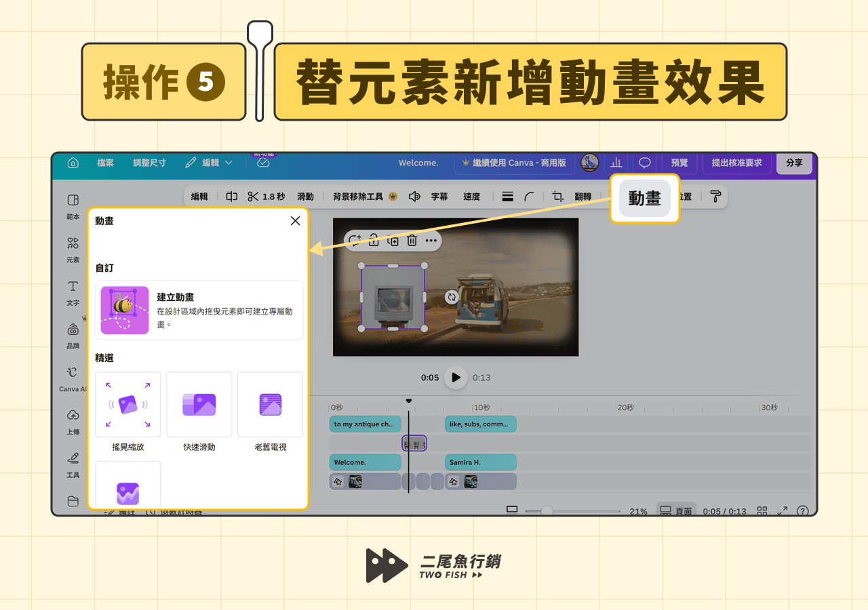
Task: Open the 背景移除工具
Action: 365,197
